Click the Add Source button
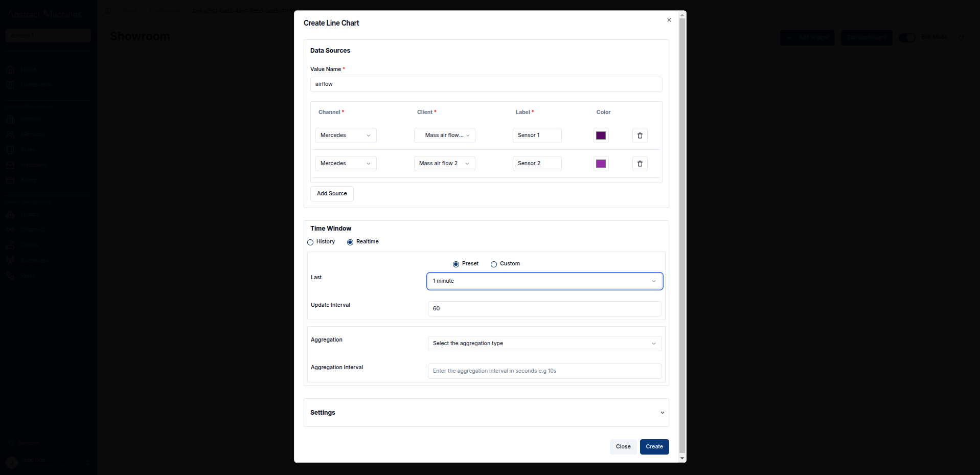 click(x=332, y=194)
